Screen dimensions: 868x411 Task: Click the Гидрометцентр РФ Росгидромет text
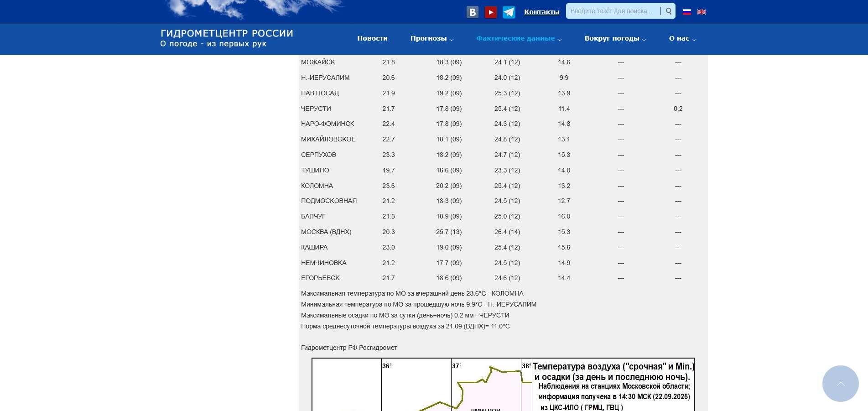tap(349, 348)
